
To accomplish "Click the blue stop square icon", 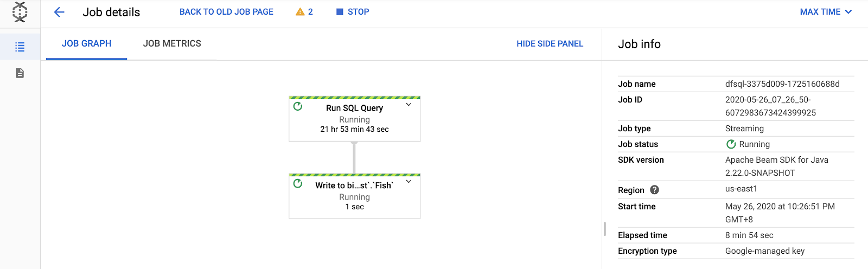I will click(x=340, y=12).
